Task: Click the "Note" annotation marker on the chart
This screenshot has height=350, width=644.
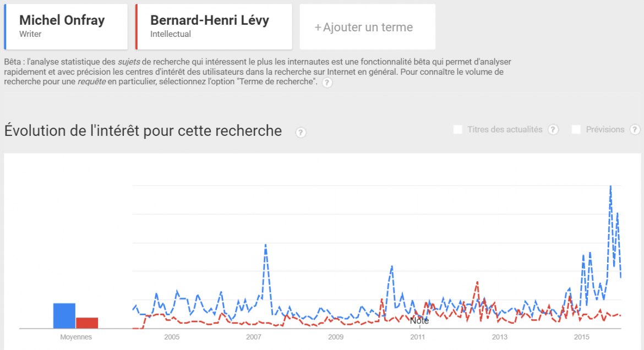Action: [x=420, y=320]
